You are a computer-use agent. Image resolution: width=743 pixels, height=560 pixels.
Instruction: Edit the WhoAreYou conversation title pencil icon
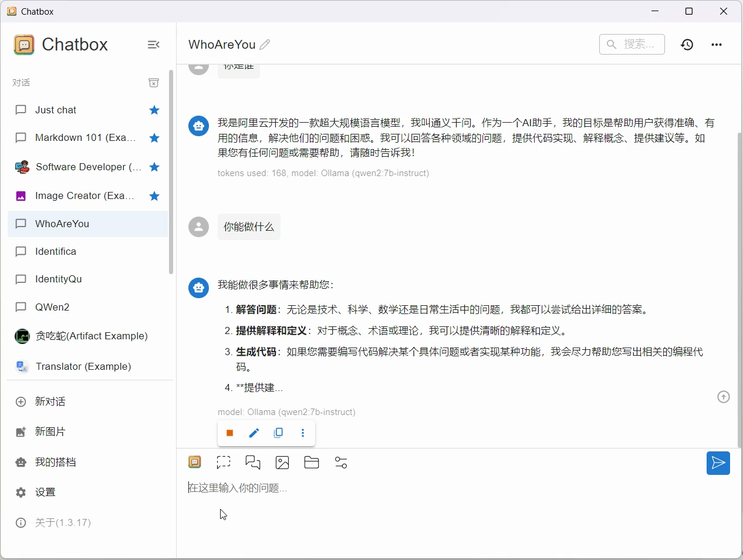point(265,45)
